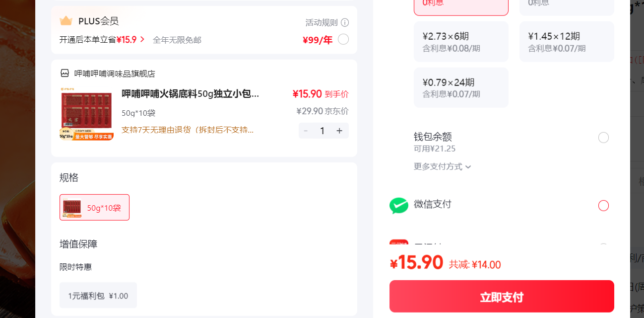Click the hotpot base product thumbnail

click(x=86, y=114)
